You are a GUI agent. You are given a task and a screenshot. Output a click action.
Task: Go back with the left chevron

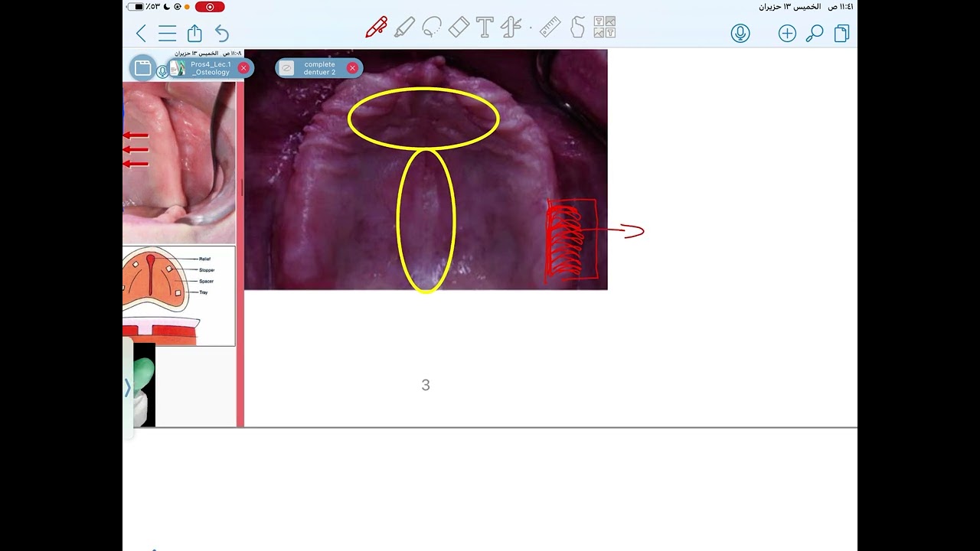pos(141,33)
